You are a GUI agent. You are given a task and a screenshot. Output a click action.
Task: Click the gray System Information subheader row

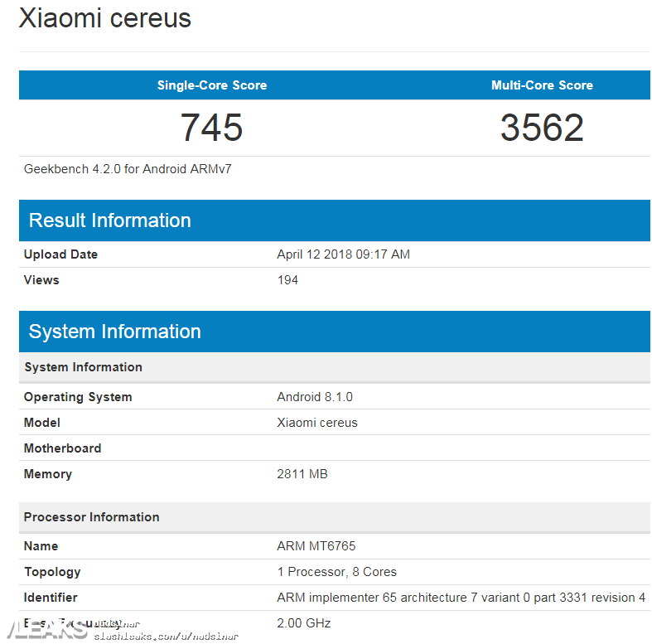click(335, 367)
